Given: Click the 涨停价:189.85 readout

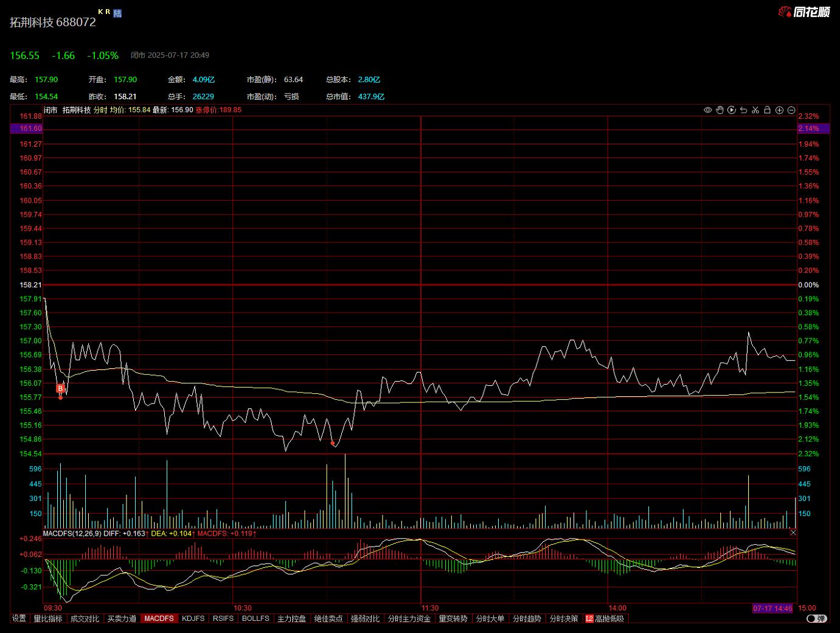Looking at the screenshot, I should coord(218,110).
